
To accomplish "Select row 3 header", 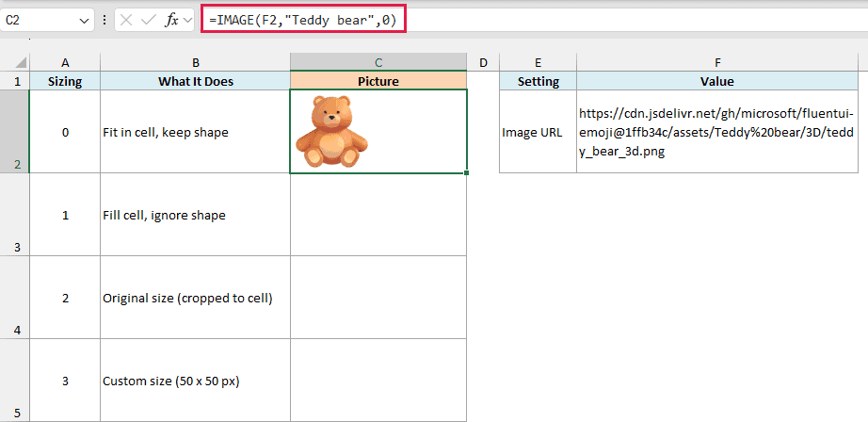I will (x=15, y=215).
